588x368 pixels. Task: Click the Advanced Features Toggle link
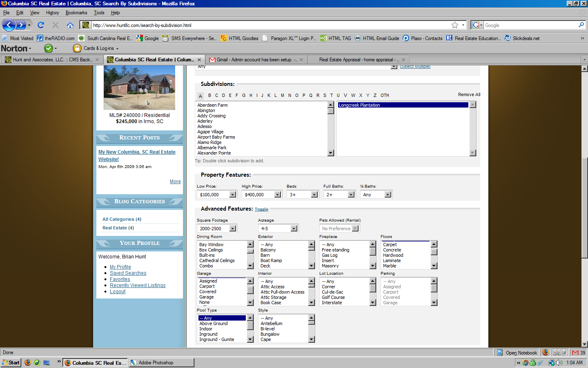tap(261, 209)
